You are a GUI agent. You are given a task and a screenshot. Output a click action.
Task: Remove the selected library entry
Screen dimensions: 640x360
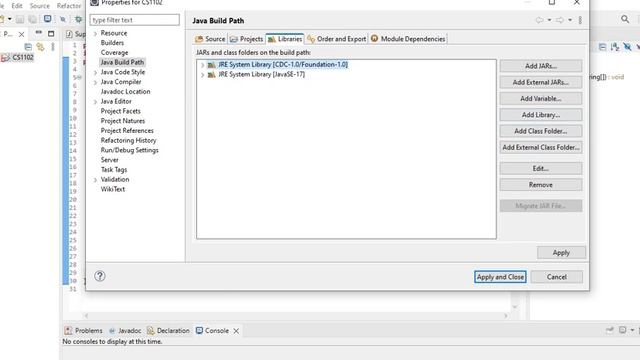(x=541, y=184)
